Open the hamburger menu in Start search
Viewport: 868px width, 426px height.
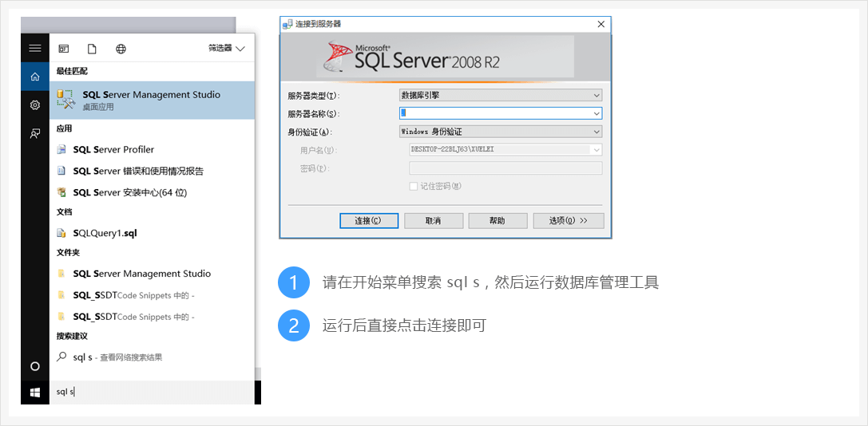click(x=35, y=48)
